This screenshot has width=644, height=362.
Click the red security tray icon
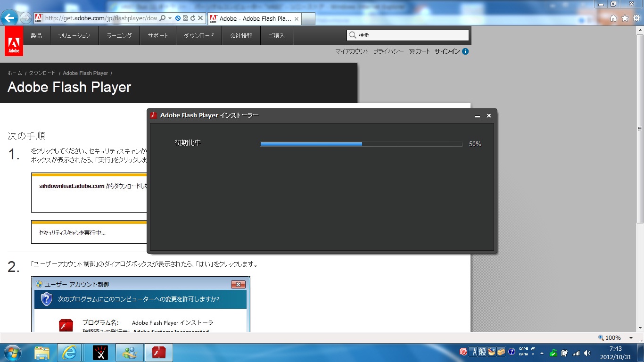pos(463,352)
